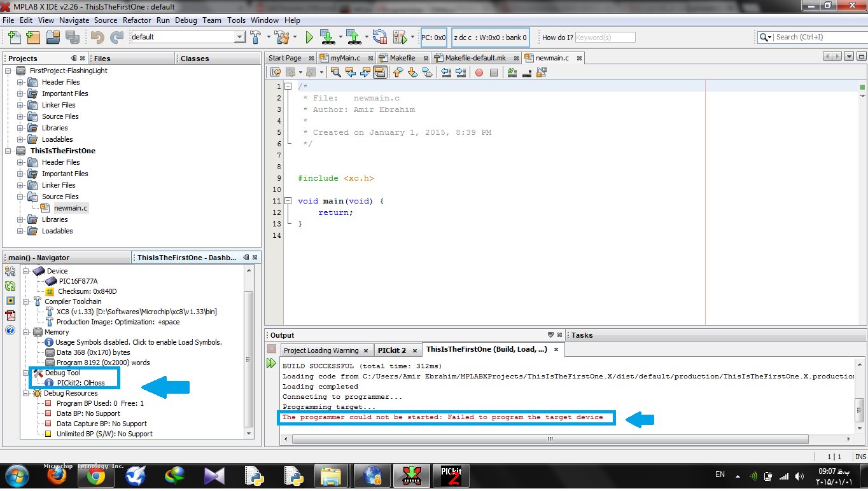Screen dimensions: 868x491
Task: Click Find Selection magnifier icon in editor
Action: tap(335, 73)
